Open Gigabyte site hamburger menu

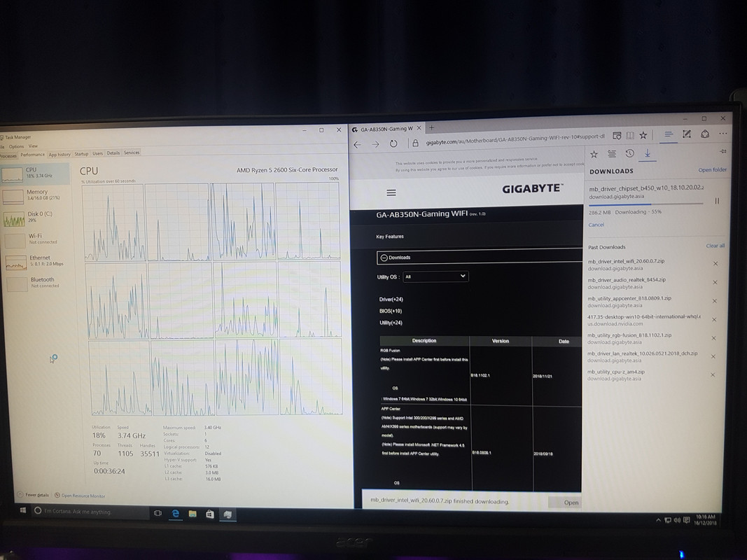391,192
